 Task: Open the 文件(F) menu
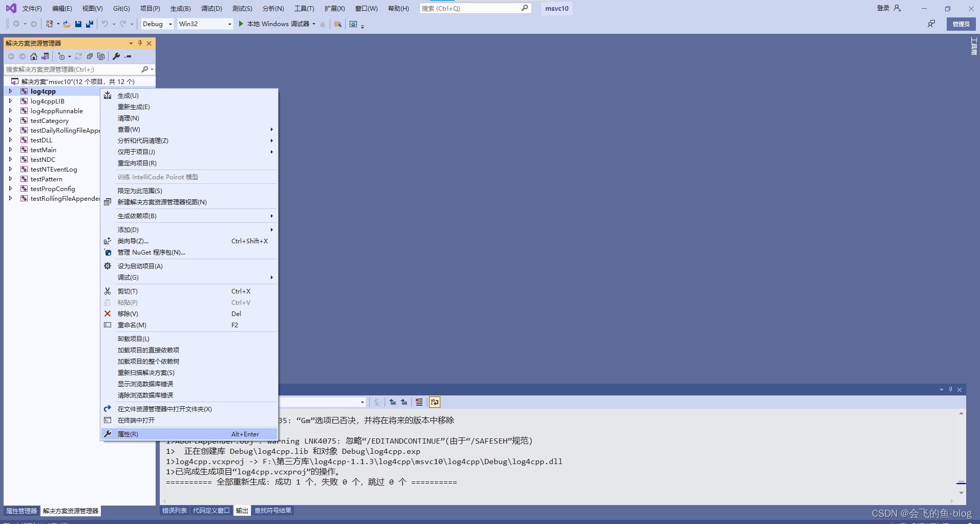pyautogui.click(x=32, y=8)
